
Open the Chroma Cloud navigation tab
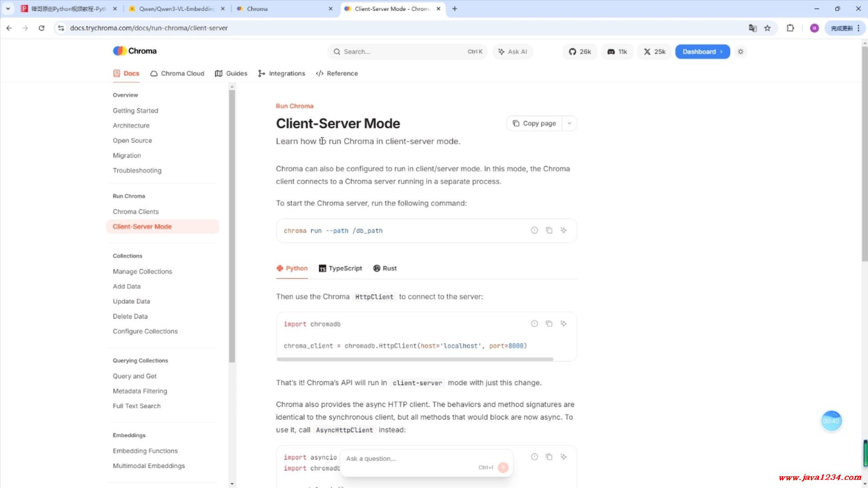pyautogui.click(x=177, y=73)
